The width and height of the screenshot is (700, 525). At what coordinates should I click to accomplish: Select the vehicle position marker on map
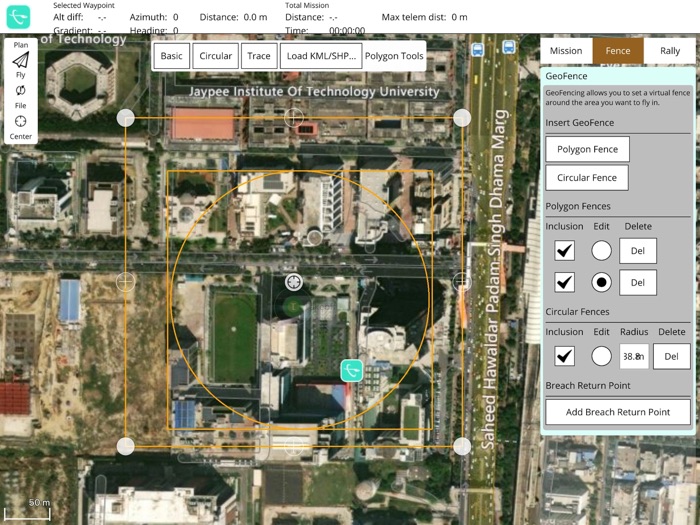click(x=352, y=371)
